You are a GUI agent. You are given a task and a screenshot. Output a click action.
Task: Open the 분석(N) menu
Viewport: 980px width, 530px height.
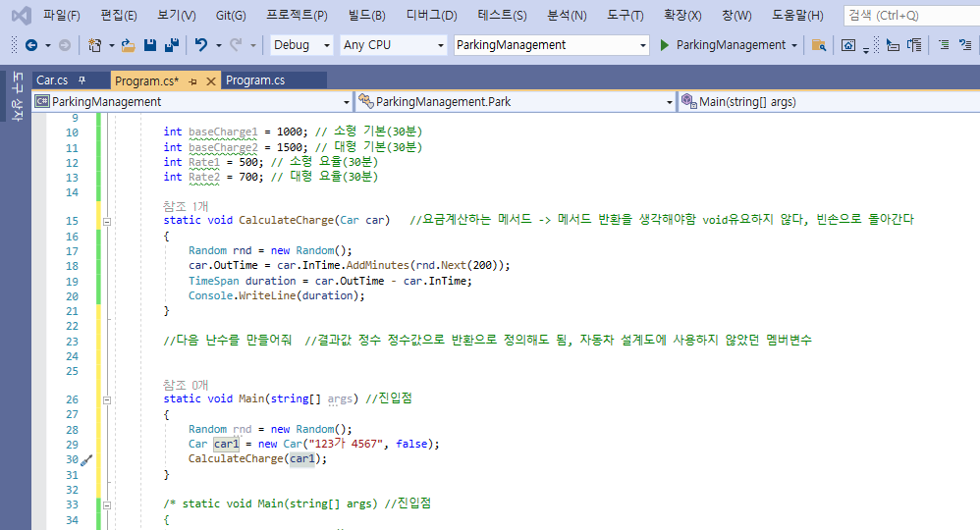pos(567,15)
